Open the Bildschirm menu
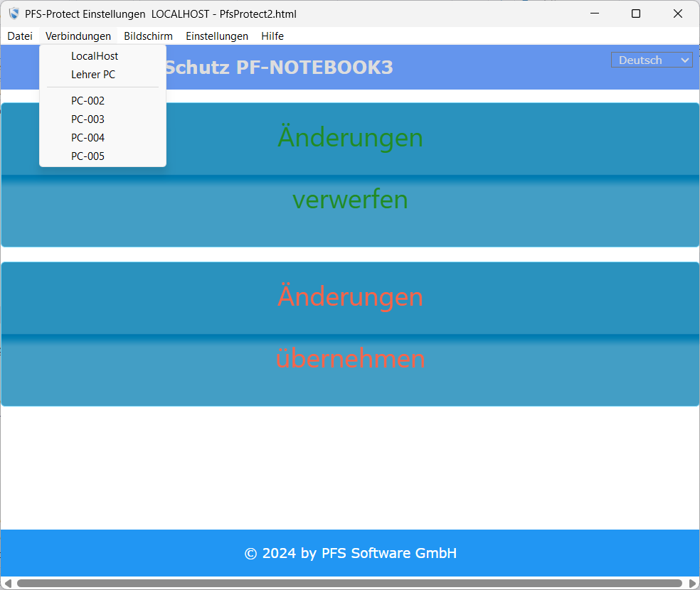 (x=148, y=36)
